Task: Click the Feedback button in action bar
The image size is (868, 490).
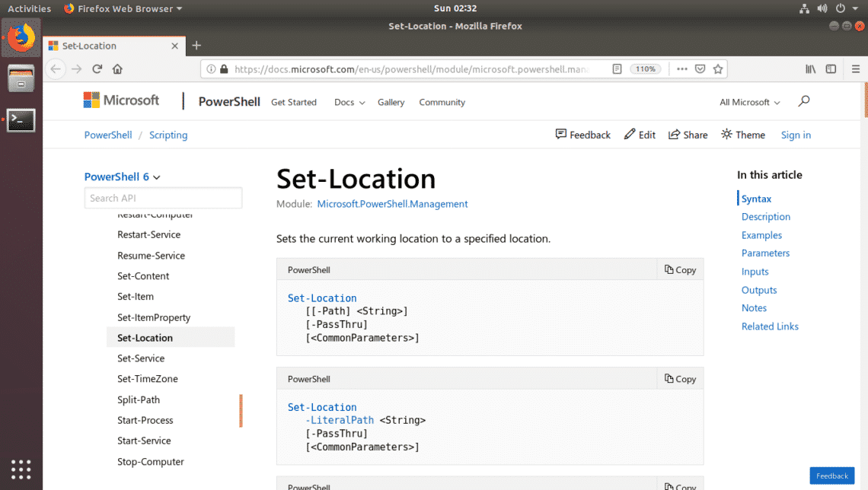Action: (583, 135)
